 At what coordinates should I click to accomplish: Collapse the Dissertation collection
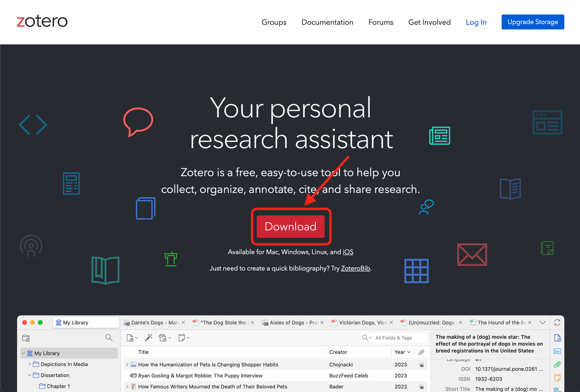point(30,375)
